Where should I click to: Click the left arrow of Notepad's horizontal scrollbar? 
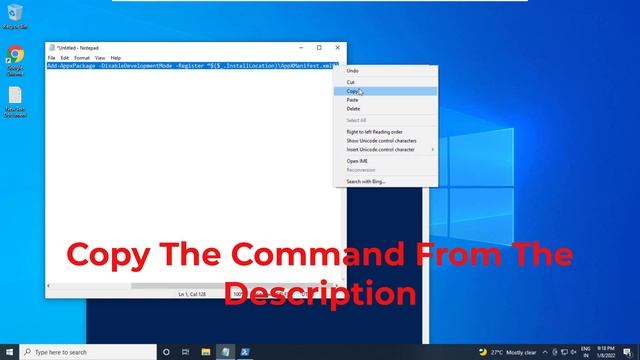pyautogui.click(x=49, y=286)
